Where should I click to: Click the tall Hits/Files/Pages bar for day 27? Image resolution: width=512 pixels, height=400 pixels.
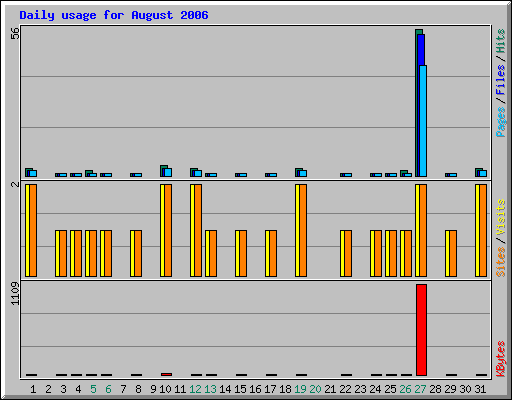click(421, 103)
